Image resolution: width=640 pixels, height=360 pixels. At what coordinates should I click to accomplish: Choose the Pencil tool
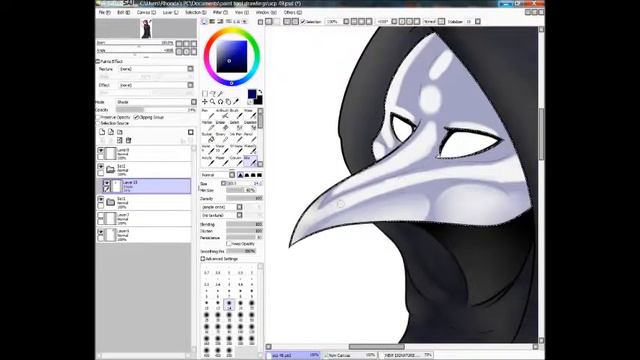(x=250, y=138)
